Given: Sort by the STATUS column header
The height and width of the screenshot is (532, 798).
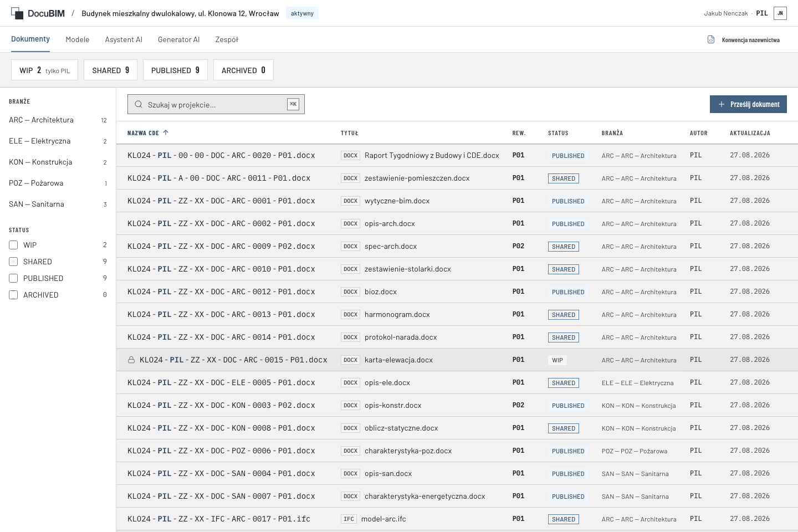Looking at the screenshot, I should (x=558, y=133).
